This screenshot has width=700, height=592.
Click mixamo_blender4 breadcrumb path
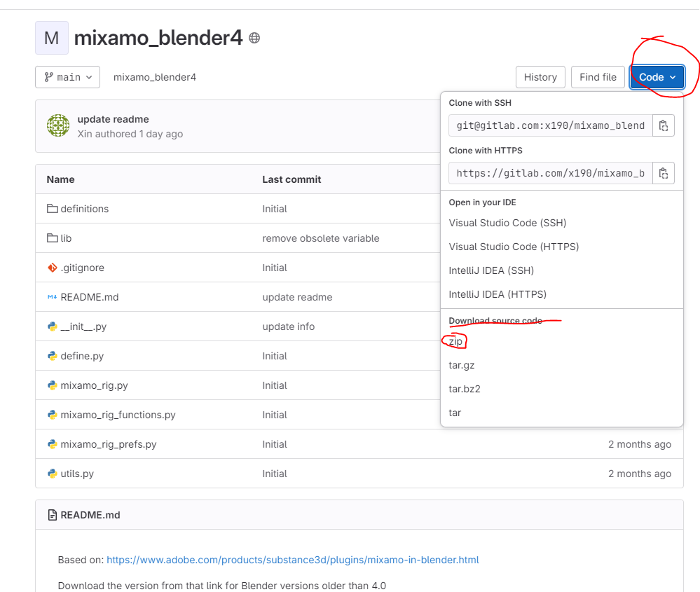click(154, 77)
